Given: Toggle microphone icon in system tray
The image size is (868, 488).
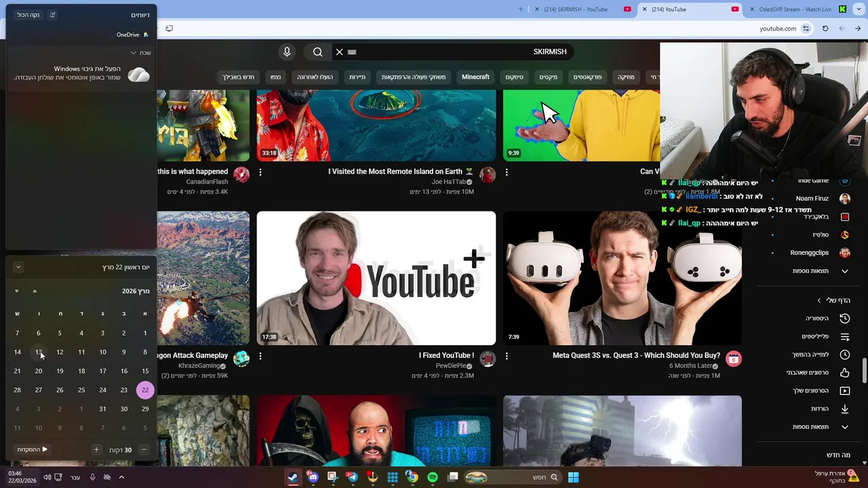Looking at the screenshot, I should click(93, 477).
